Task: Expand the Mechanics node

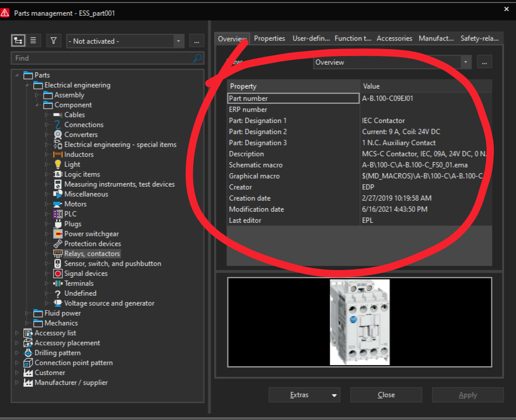Action: (x=27, y=323)
